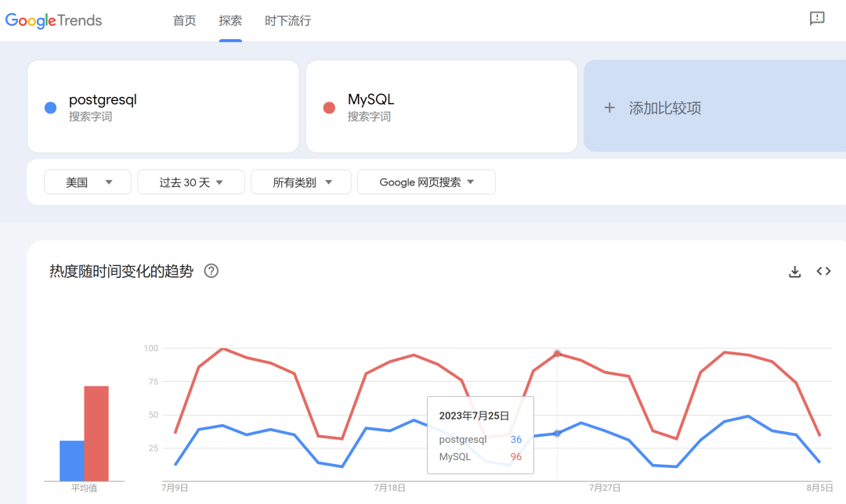846x504 pixels.
Task: Edit the postgresql search term
Action: [x=163, y=106]
